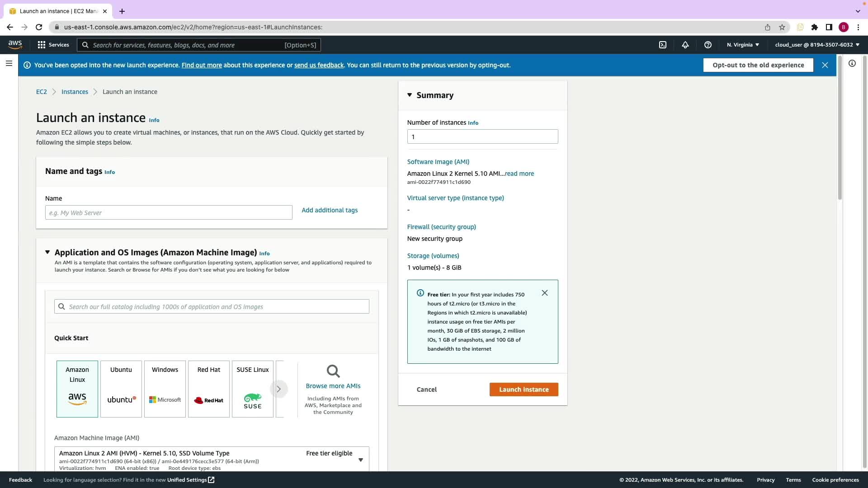This screenshot has height=488, width=868.
Task: Choose the Red Hat quick start tile
Action: [209, 389]
